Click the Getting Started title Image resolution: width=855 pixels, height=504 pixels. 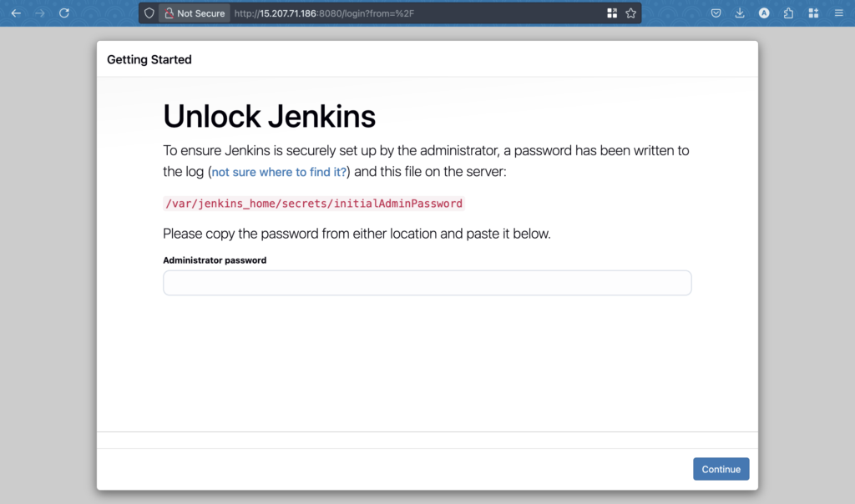pos(149,59)
